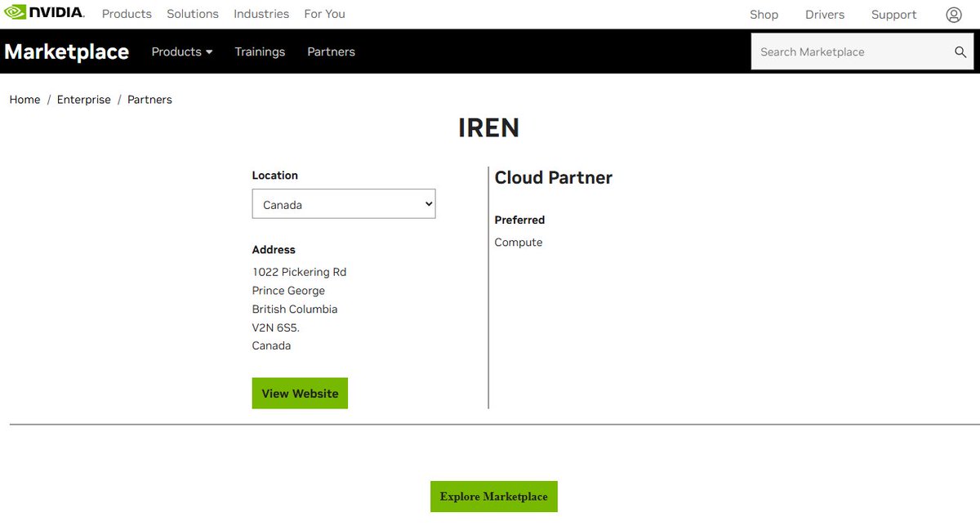Go to Trainings in Marketplace bar

[260, 51]
